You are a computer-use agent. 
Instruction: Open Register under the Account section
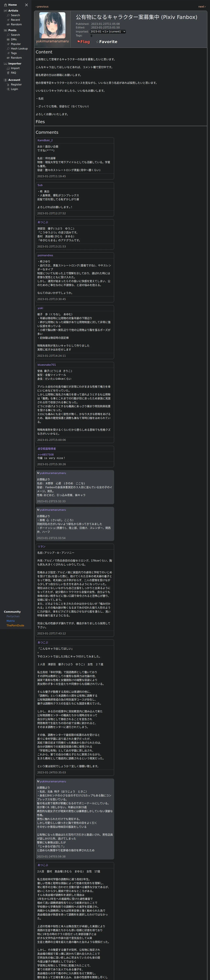pos(16,84)
